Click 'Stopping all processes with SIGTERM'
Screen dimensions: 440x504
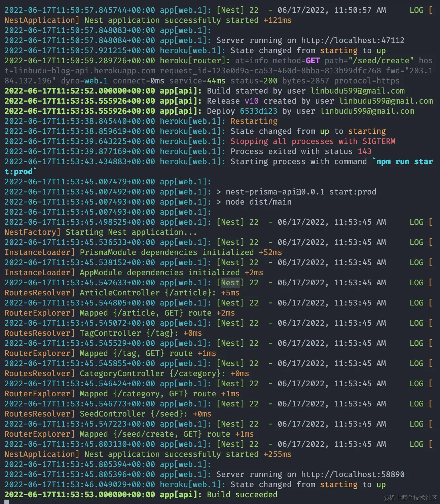click(313, 141)
